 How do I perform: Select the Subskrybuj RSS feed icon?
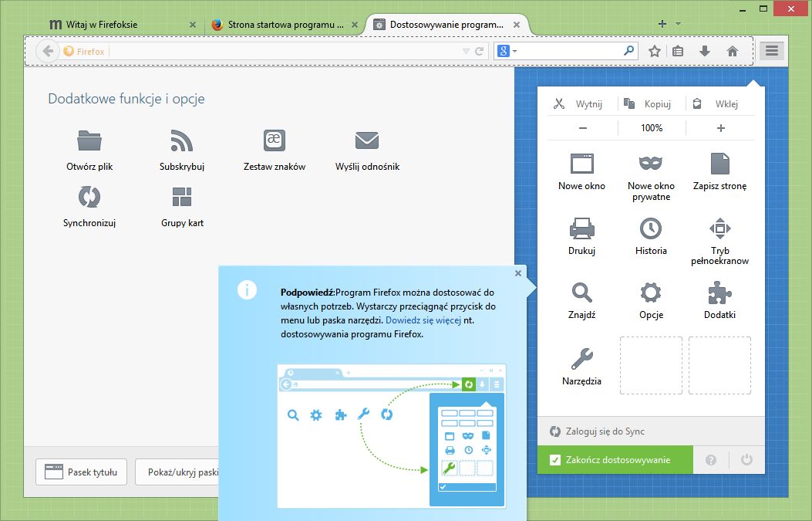[x=182, y=140]
